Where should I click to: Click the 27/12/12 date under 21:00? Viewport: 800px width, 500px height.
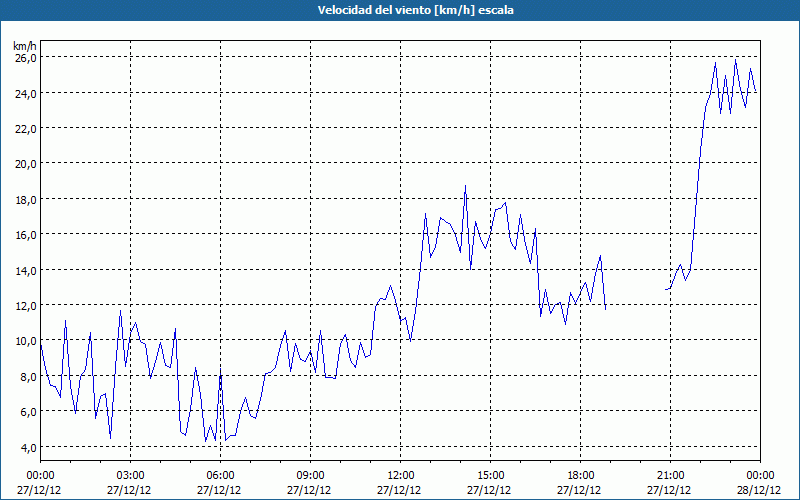click(669, 490)
